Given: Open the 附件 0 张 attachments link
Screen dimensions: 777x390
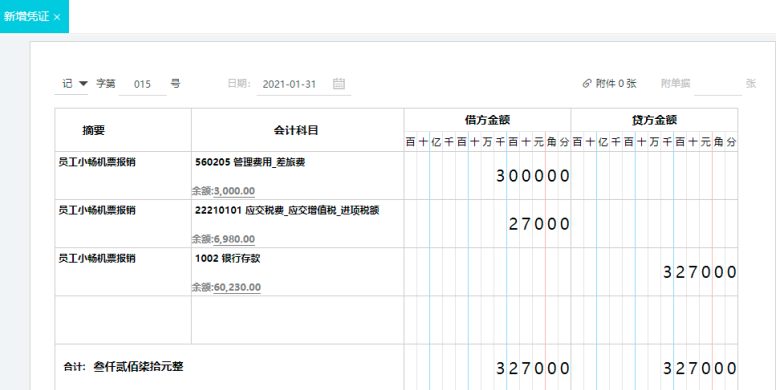Looking at the screenshot, I should 616,84.
